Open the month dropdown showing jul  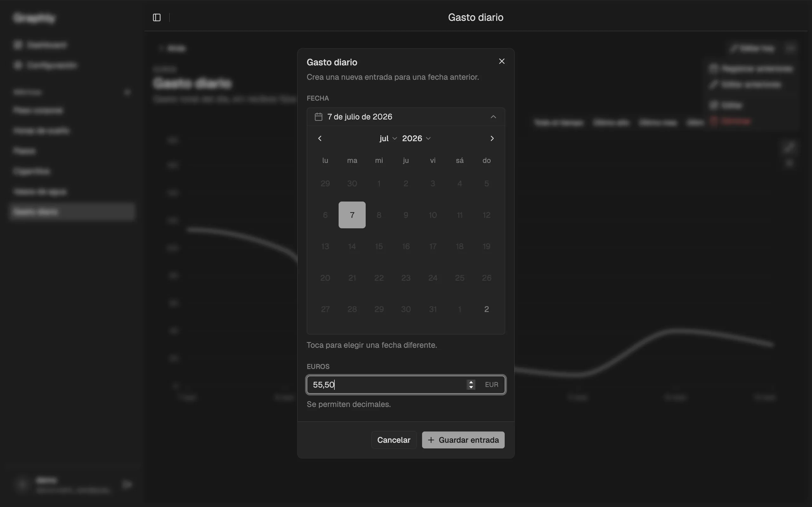click(388, 139)
